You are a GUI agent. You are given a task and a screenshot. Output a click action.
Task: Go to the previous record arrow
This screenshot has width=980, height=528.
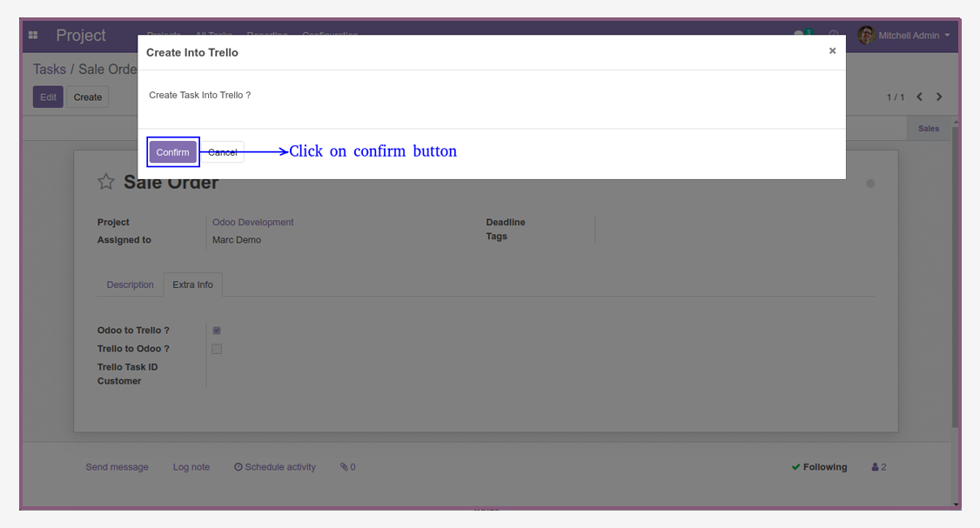tap(919, 97)
